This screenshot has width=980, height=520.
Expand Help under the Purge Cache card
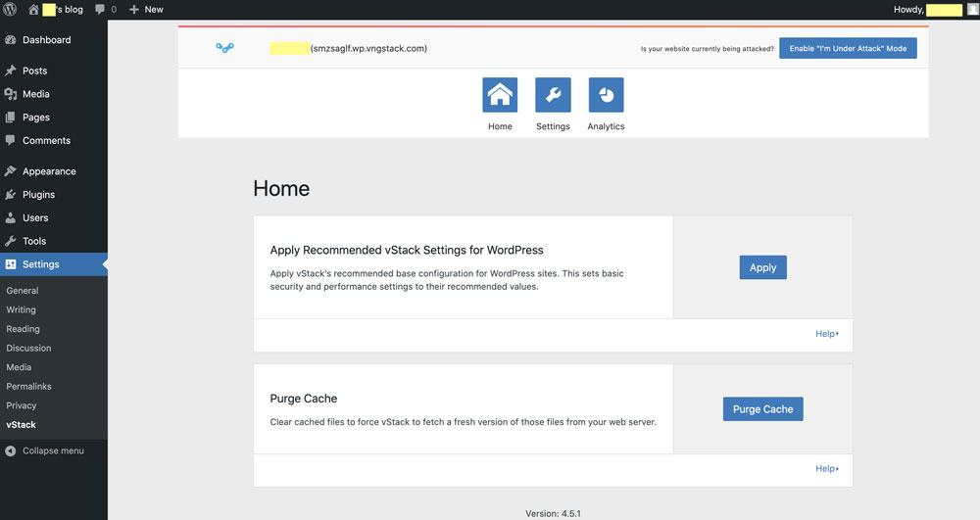point(827,469)
